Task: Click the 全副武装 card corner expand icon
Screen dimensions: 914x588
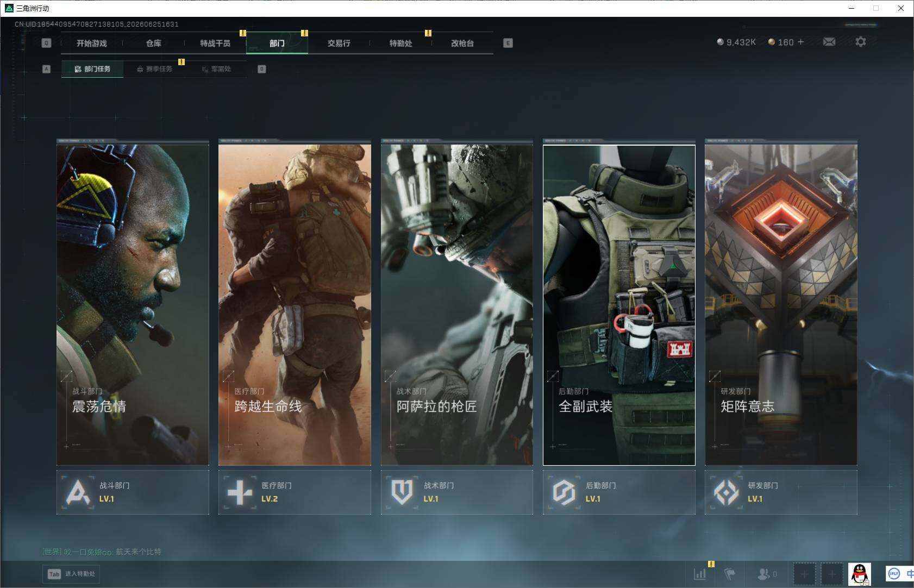Action: (x=553, y=376)
